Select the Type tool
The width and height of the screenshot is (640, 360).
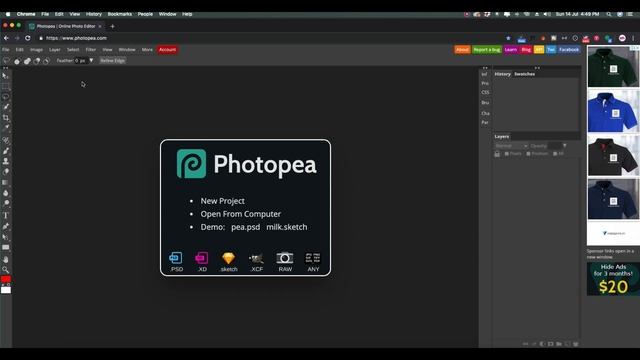click(x=6, y=216)
